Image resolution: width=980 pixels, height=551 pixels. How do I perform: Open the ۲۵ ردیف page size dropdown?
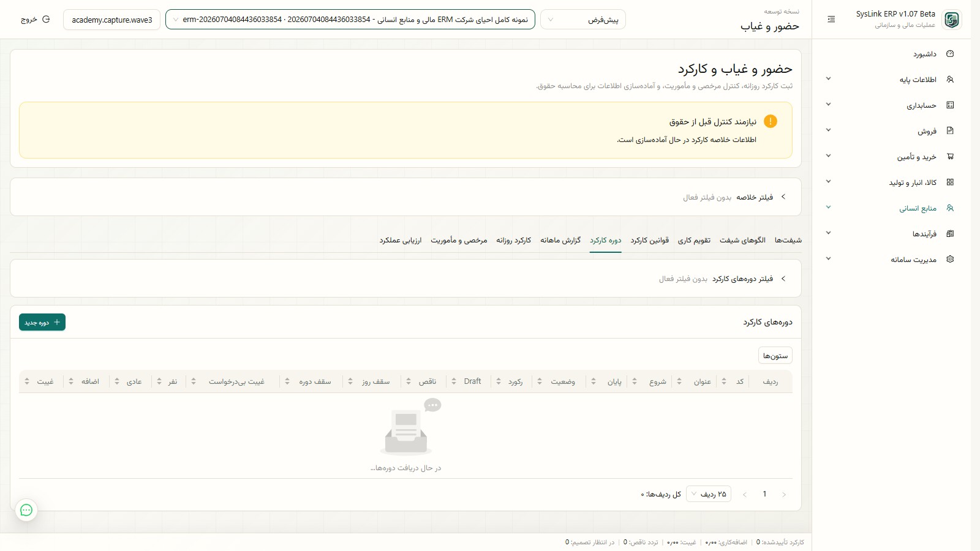point(709,494)
